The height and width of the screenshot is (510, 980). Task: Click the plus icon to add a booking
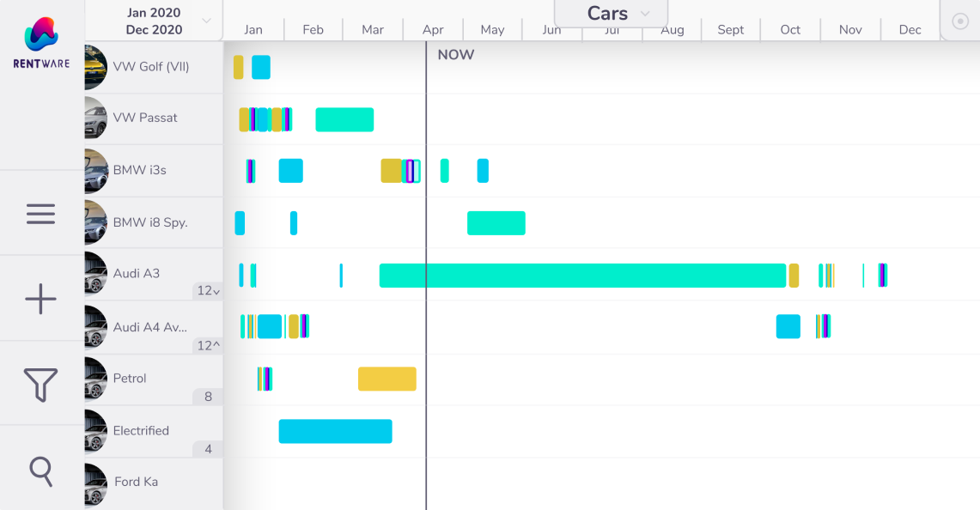point(40,299)
